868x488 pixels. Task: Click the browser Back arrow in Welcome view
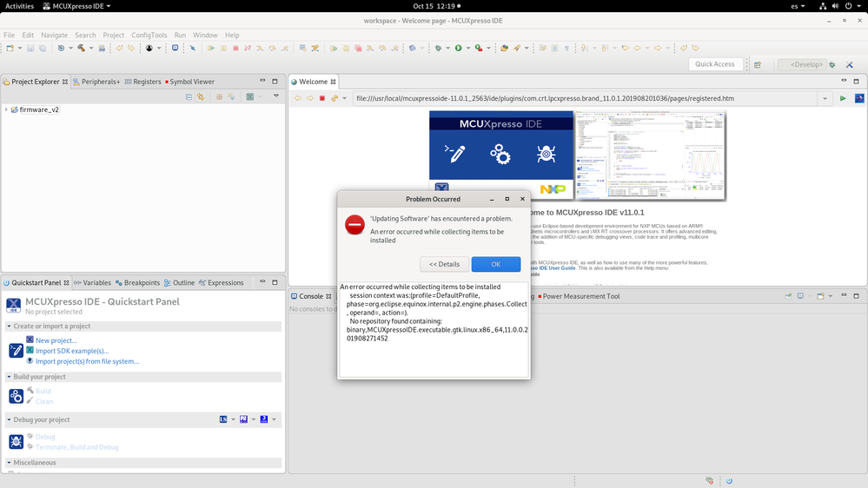coord(298,98)
